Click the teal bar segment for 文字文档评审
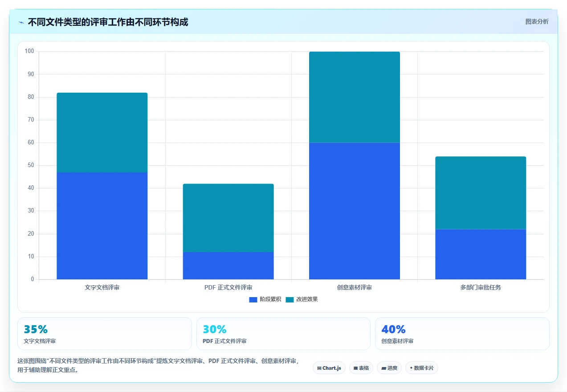This screenshot has width=567, height=392. coord(102,132)
